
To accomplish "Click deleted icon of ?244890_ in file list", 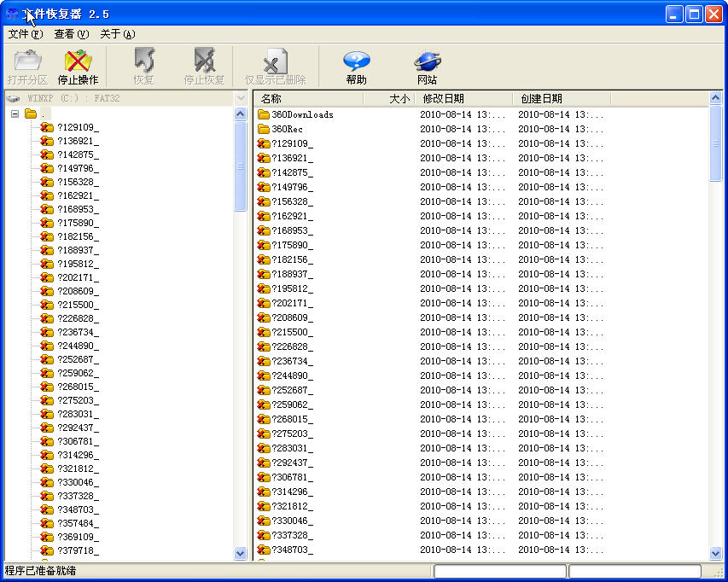I will [263, 375].
